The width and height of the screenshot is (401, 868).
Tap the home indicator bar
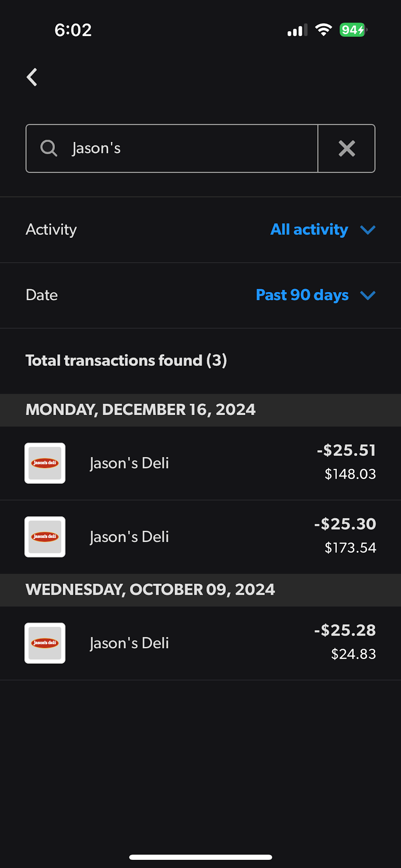pos(200,857)
